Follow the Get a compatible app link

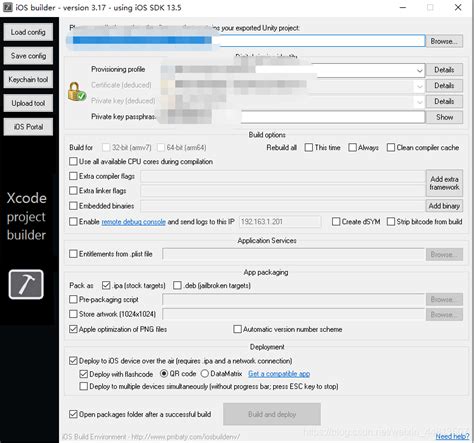tap(279, 374)
